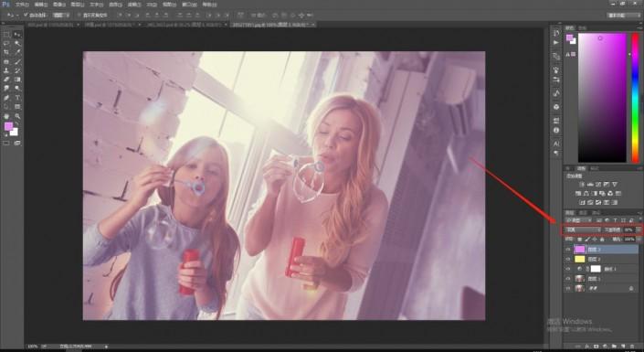Open the layer opacity slider dropdown arrow
The image size is (644, 352).
pyautogui.click(x=638, y=229)
